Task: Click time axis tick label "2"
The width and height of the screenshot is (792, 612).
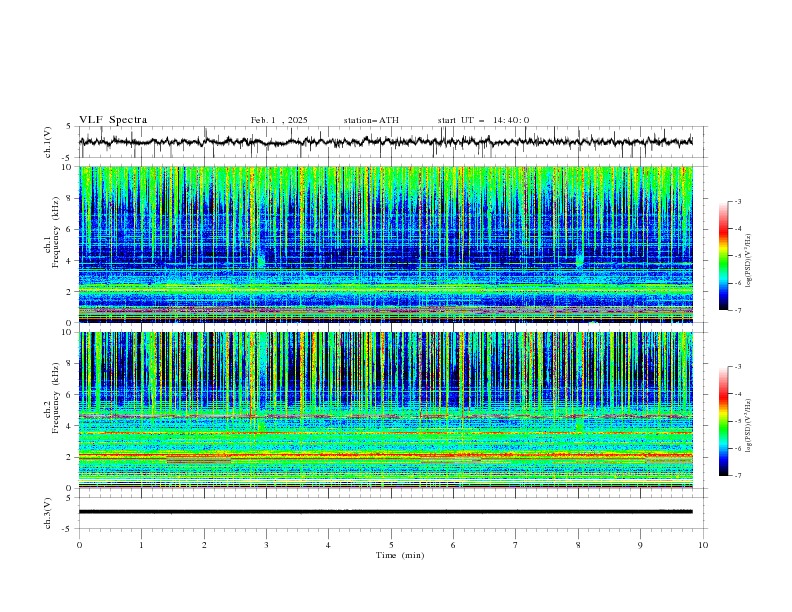Action: (204, 545)
